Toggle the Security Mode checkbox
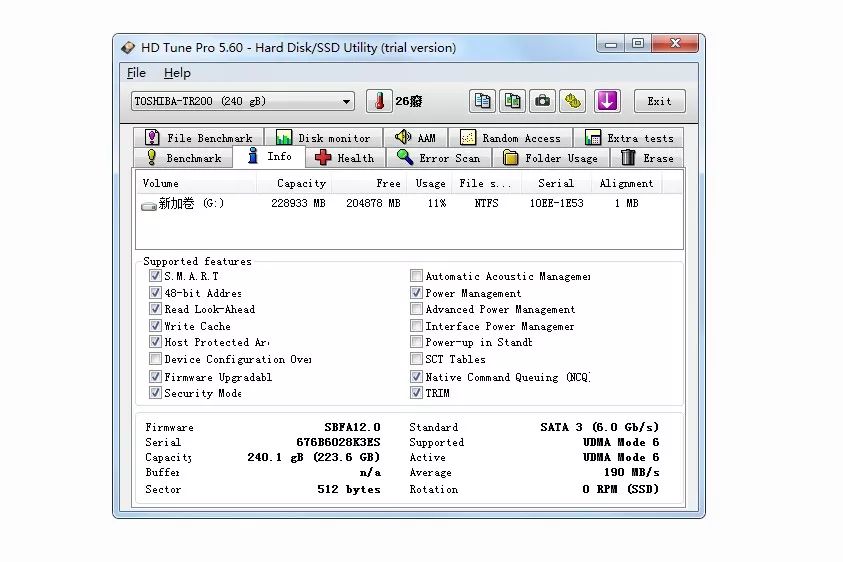 pyautogui.click(x=155, y=393)
